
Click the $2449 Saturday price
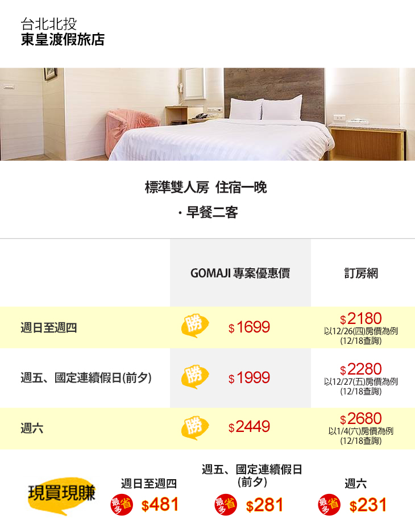249,427
